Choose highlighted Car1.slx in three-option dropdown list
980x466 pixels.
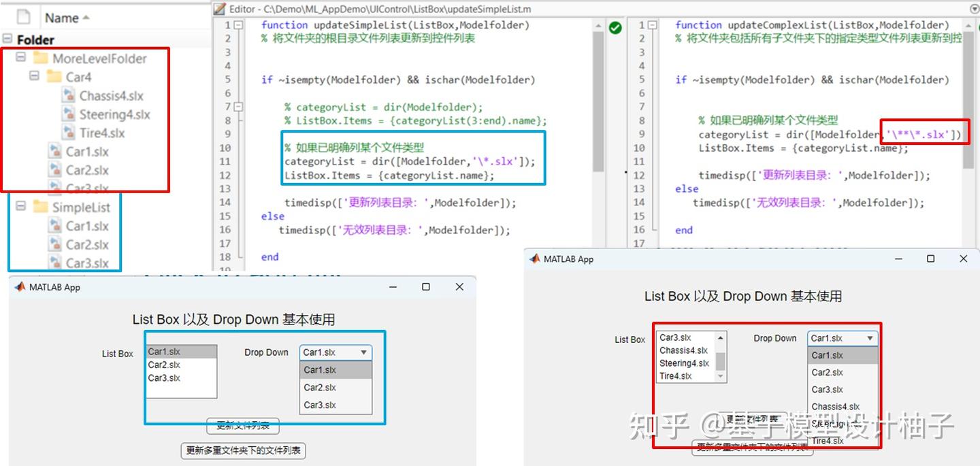click(x=336, y=370)
